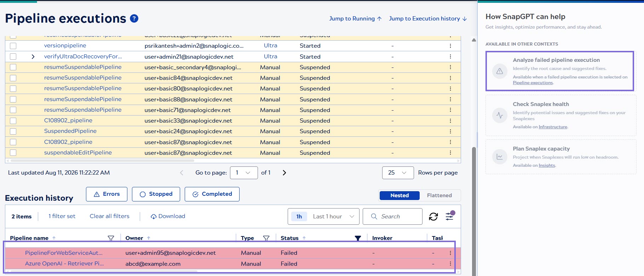Open the PipelineForWebServiceAut... pipeline link
Image resolution: width=644 pixels, height=276 pixels.
pyautogui.click(x=64, y=253)
